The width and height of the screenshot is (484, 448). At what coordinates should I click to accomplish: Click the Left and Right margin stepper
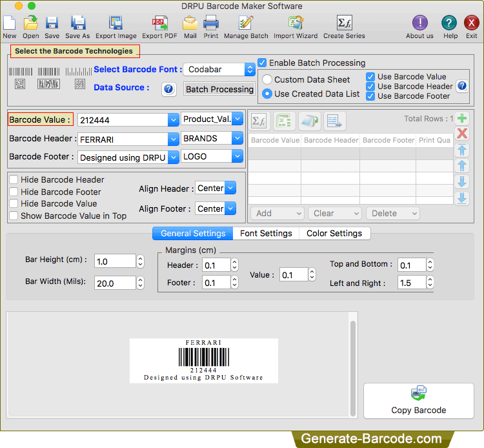point(430,283)
